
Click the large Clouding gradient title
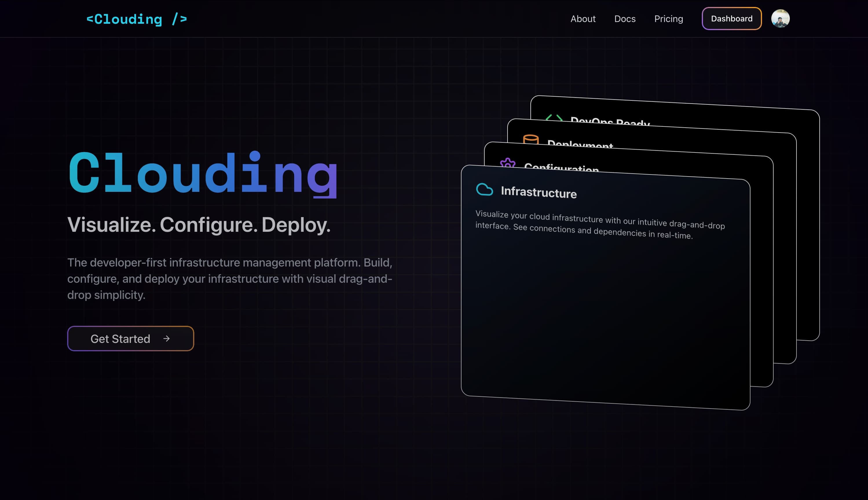[x=203, y=173]
